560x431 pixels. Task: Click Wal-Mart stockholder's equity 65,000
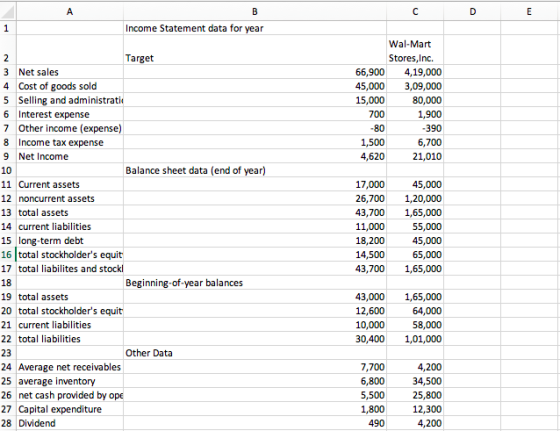[x=415, y=255]
